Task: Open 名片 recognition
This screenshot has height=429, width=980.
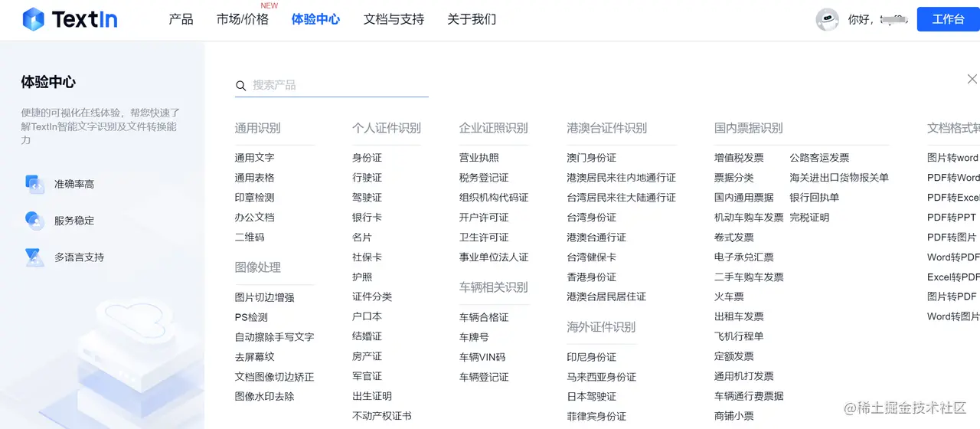Action: click(362, 237)
